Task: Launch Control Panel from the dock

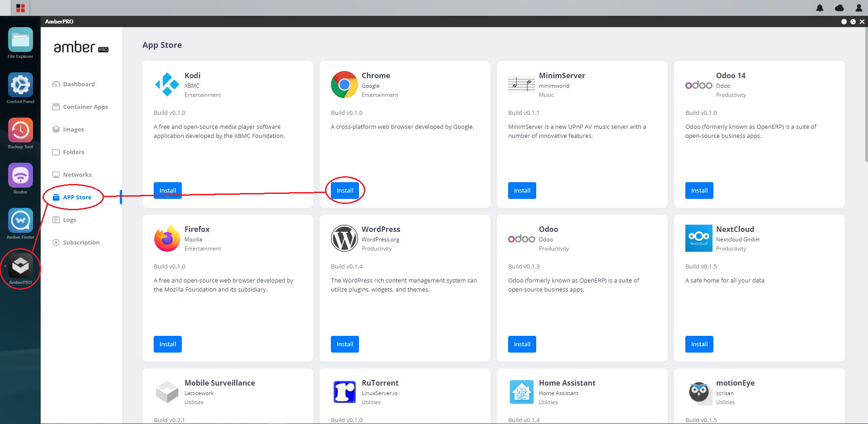Action: coord(20,85)
